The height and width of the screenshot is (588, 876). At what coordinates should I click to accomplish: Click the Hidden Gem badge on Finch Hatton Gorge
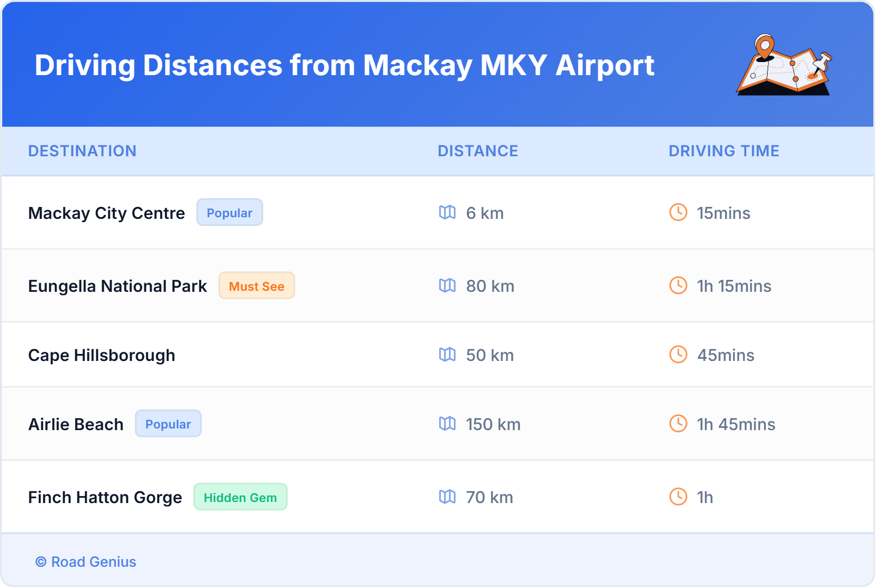[240, 497]
